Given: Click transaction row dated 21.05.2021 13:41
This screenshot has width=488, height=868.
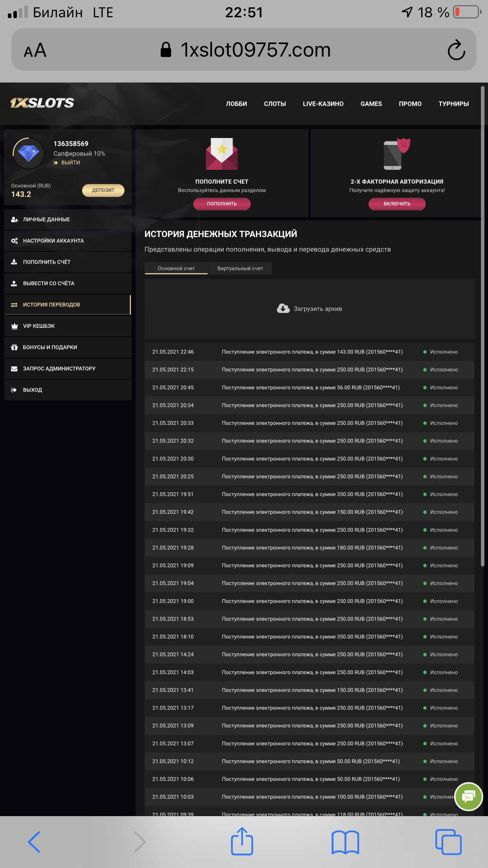Looking at the screenshot, I should coord(310,690).
